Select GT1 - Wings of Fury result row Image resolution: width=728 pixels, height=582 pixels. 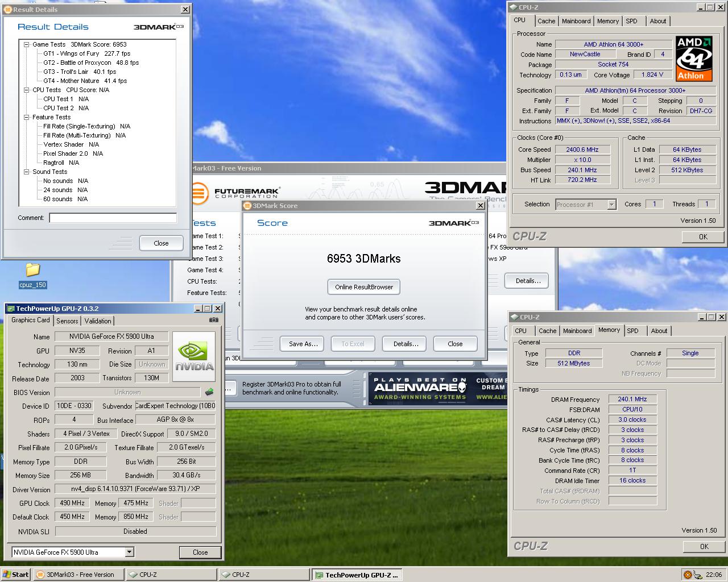(86, 53)
